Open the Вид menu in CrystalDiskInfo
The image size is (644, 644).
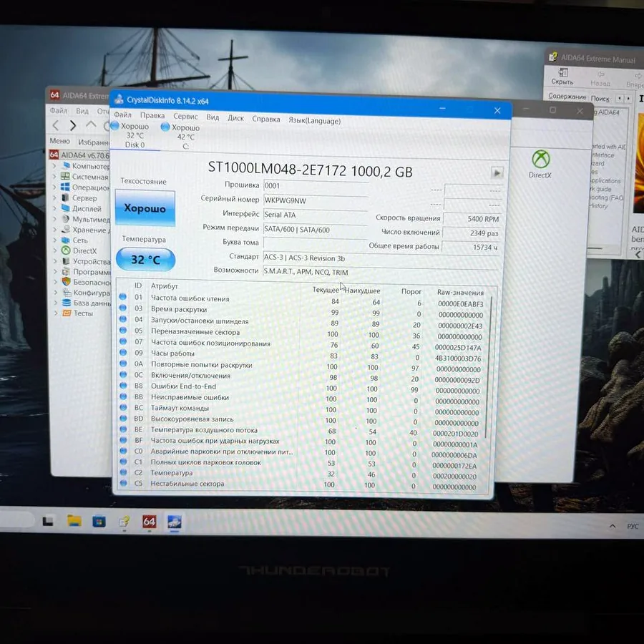(x=213, y=117)
